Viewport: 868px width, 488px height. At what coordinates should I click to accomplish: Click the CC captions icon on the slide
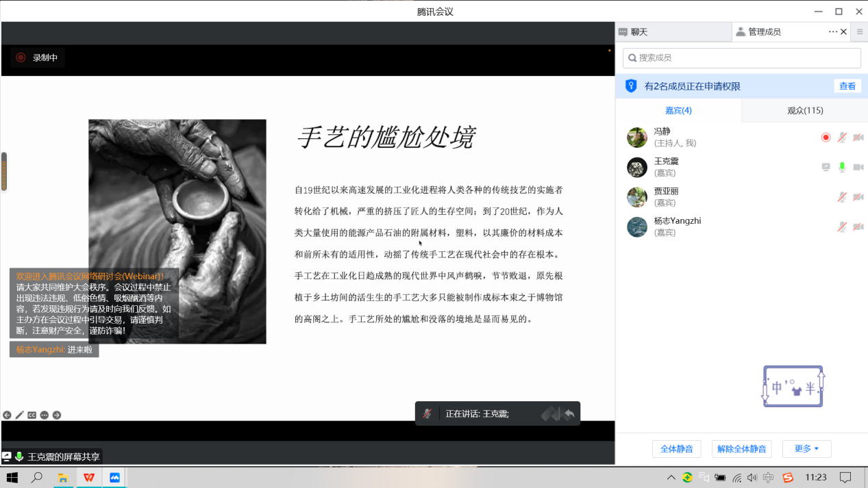32,415
